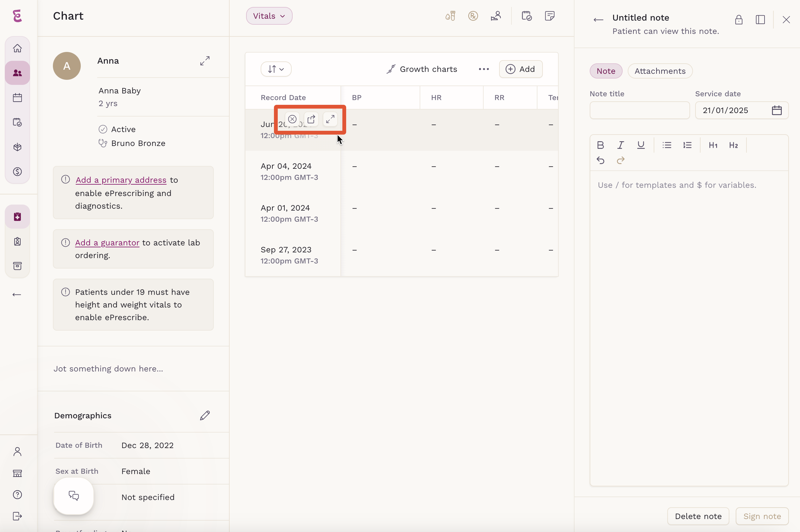The width and height of the screenshot is (800, 532).
Task: Undo the last note edit
Action: 600,160
